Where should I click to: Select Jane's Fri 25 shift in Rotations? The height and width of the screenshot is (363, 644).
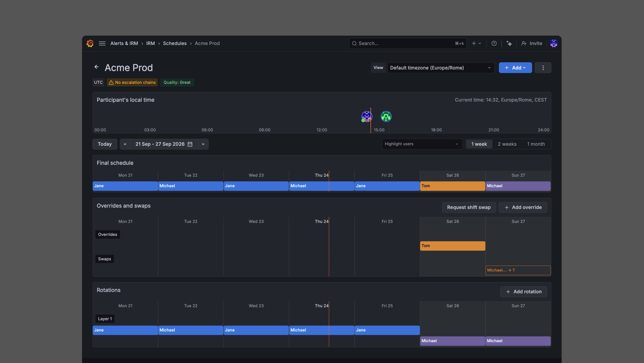pos(387,330)
